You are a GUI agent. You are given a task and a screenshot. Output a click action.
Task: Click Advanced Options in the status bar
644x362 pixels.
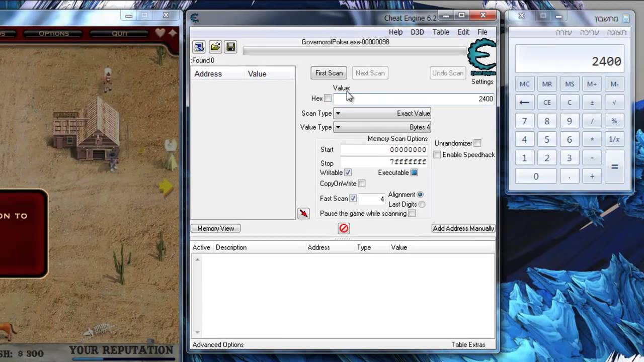pos(218,344)
